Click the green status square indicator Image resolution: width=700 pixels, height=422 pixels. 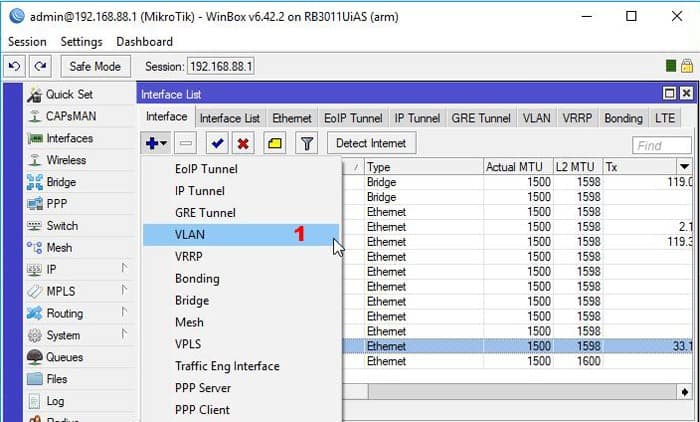tap(671, 66)
